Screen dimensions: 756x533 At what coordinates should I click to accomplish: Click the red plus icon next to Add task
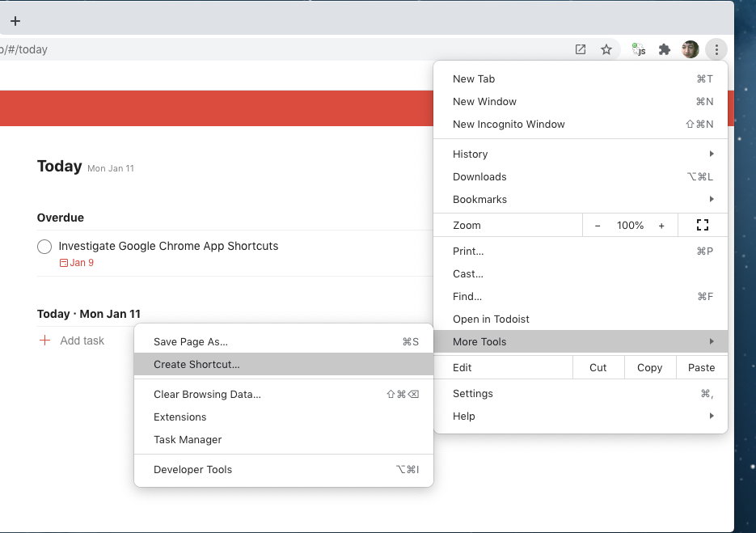pyautogui.click(x=44, y=341)
